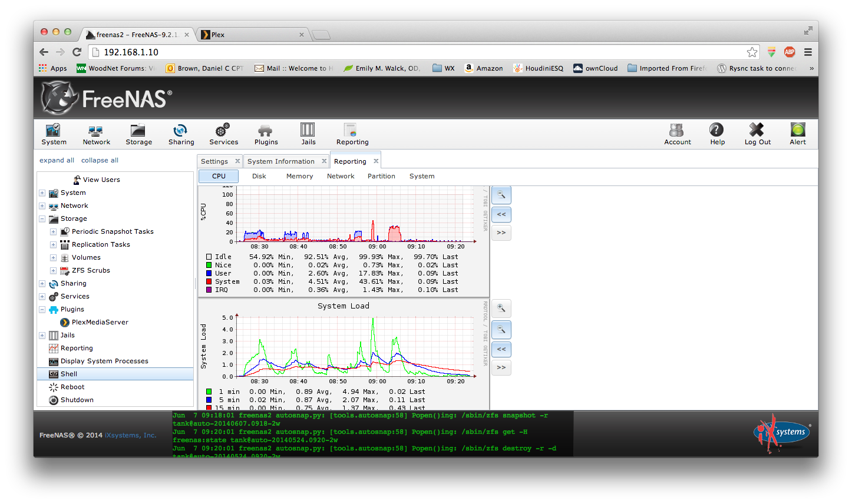The width and height of the screenshot is (852, 504).
Task: Open Shell in the sidebar tree
Action: (115, 374)
